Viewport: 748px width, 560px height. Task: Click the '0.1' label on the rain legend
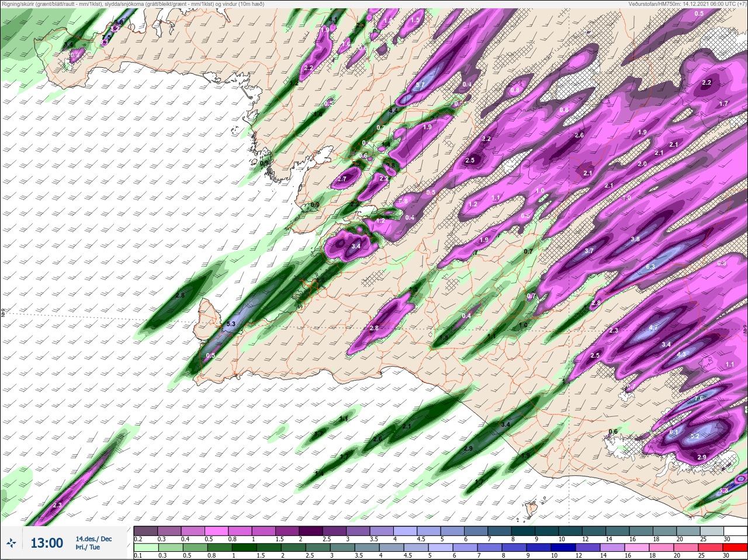tap(137, 555)
